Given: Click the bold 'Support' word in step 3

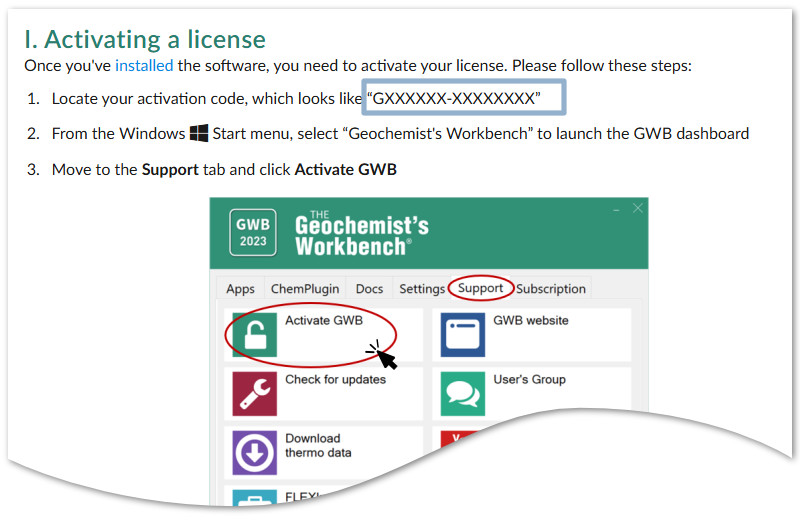Looking at the screenshot, I should coord(170,170).
